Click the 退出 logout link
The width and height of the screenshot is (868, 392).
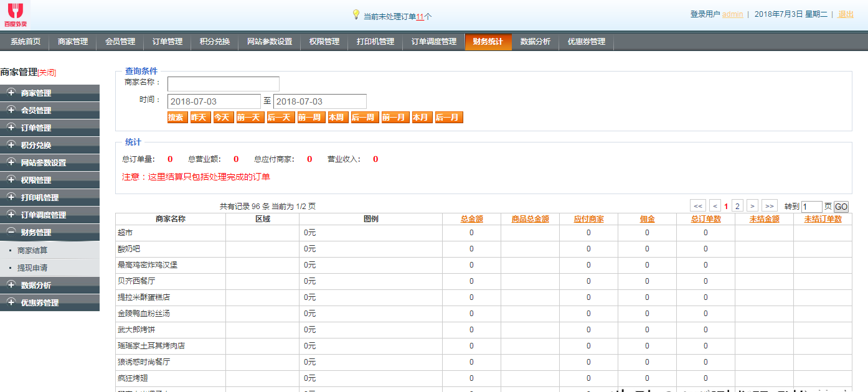click(x=846, y=14)
